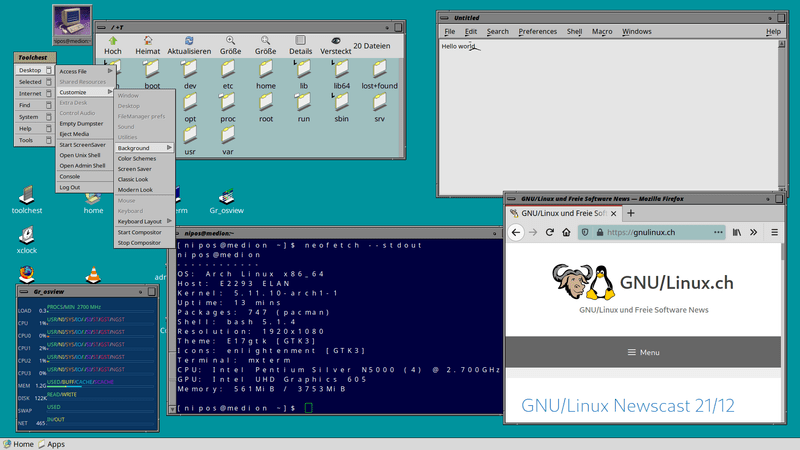This screenshot has width=800, height=450.
Task: Go up with the Hoch arrow icon
Action: point(113,41)
